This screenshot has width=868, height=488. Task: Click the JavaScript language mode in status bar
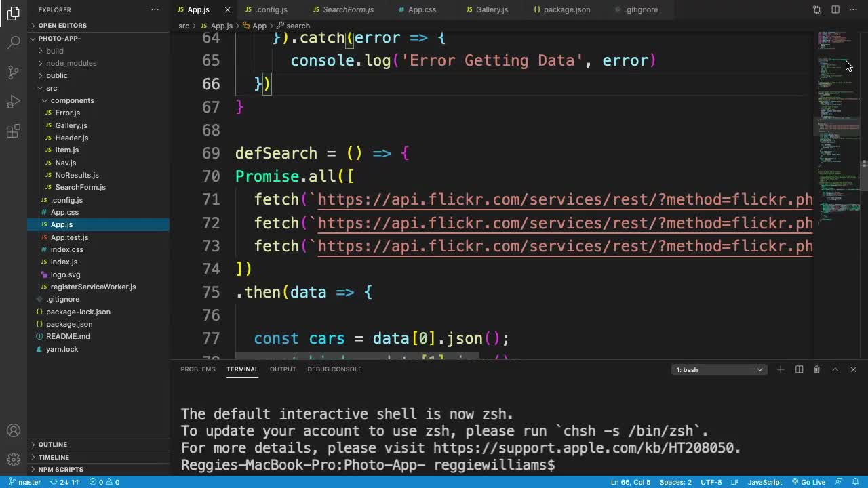(765, 482)
